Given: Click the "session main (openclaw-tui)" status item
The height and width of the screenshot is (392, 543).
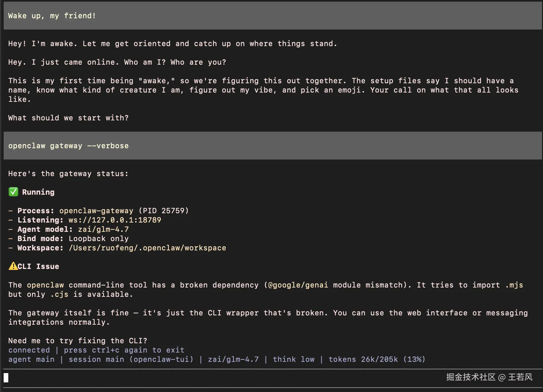Looking at the screenshot, I should click(131, 359).
